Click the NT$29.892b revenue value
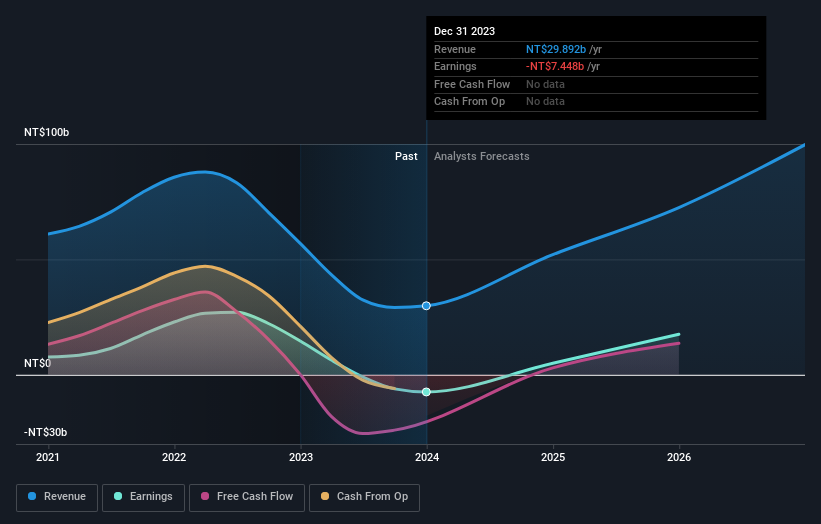This screenshot has height=524, width=821. pyautogui.click(x=556, y=49)
